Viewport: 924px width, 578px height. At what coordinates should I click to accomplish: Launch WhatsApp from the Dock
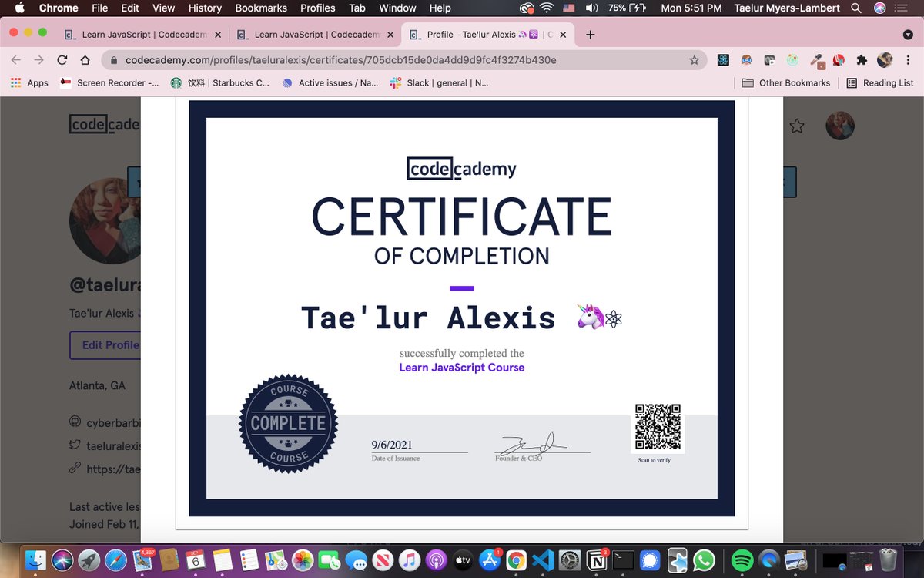(702, 560)
